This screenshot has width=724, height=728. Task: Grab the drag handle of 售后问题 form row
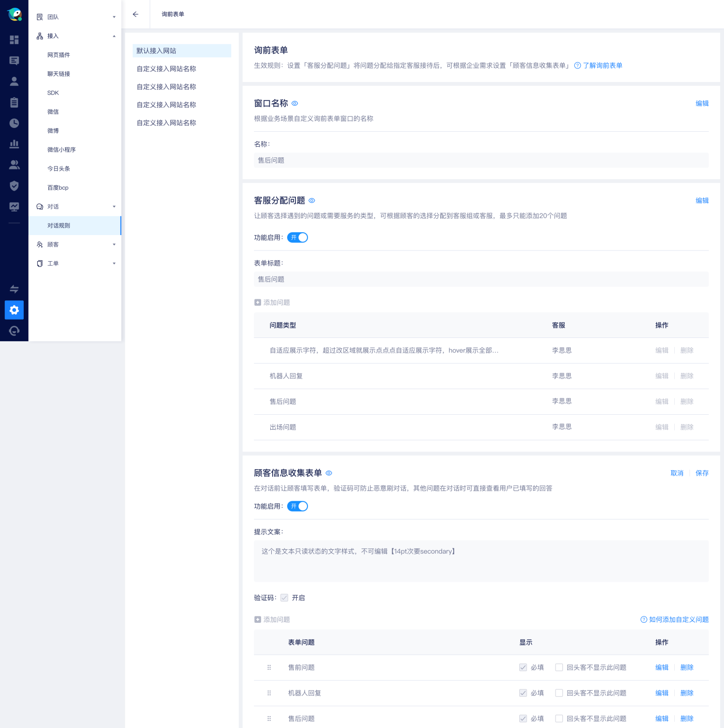[269, 719]
